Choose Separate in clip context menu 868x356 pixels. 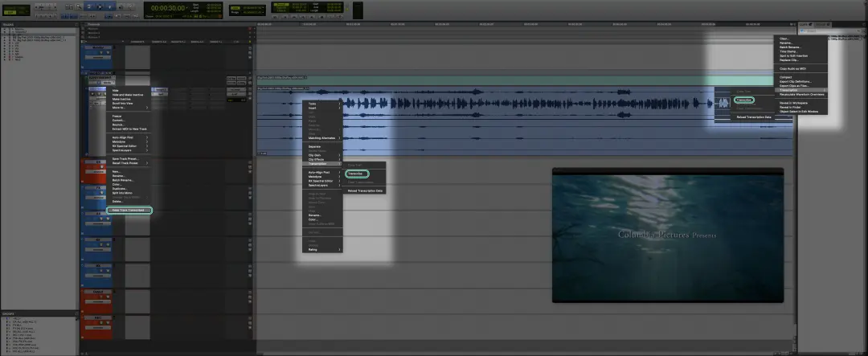322,147
